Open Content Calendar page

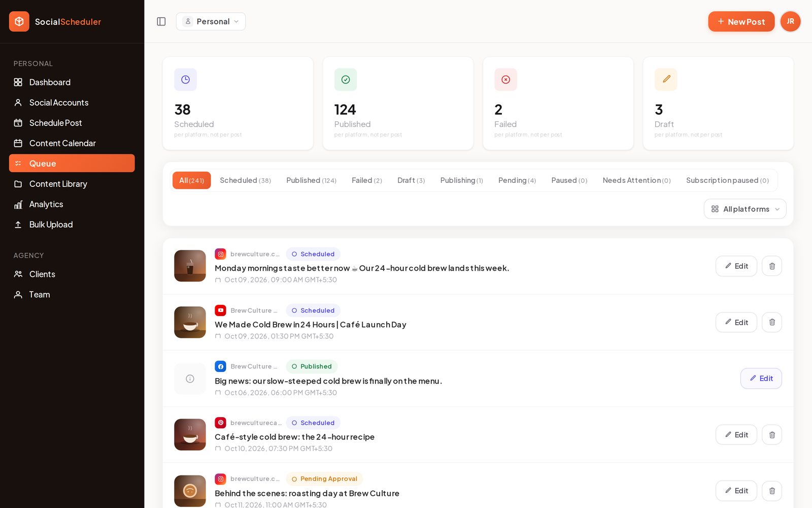coord(72,143)
